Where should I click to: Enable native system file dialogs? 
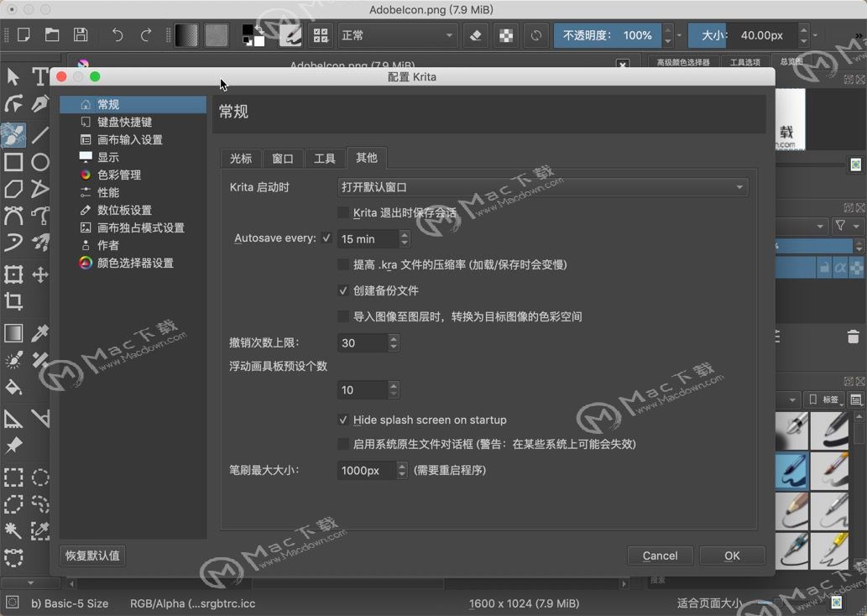click(x=343, y=444)
